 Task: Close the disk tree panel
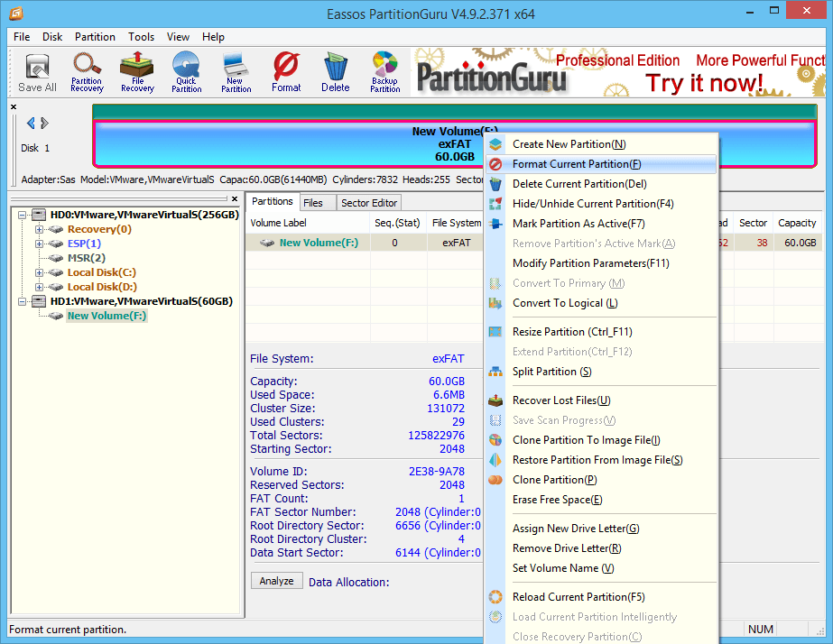235,198
